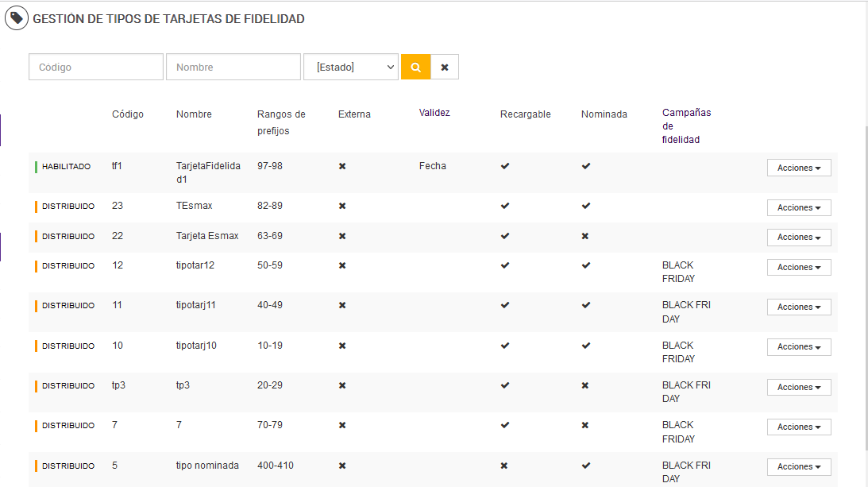The width and height of the screenshot is (868, 487).
Task: Clear filters with the X button
Action: point(445,68)
